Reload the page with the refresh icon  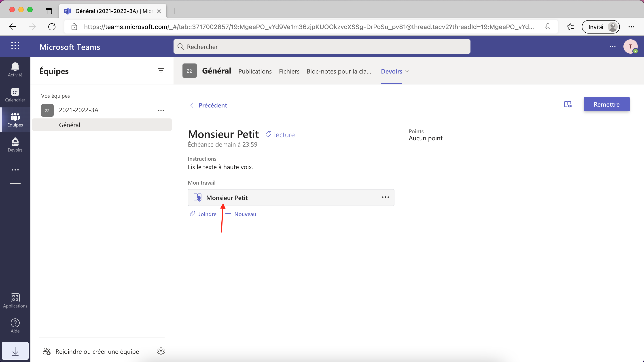coord(52,27)
